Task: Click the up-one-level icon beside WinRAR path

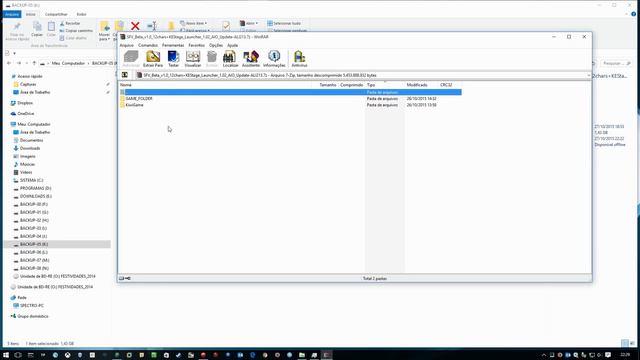Action: click(125, 75)
